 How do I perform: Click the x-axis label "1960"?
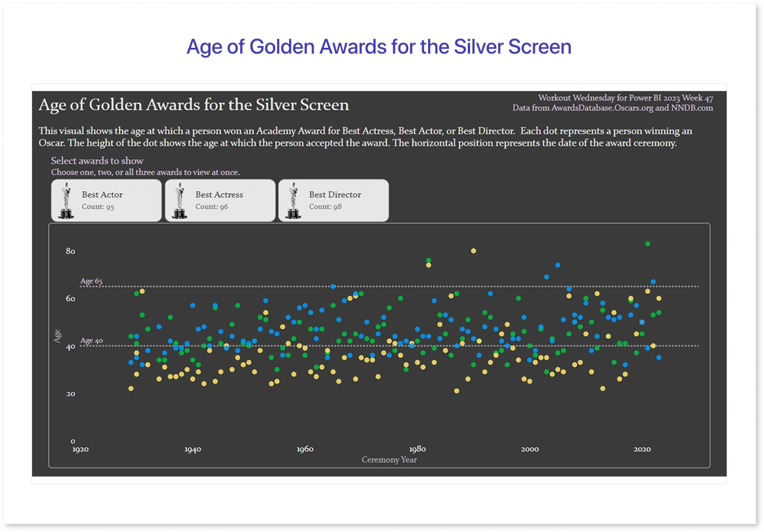(305, 449)
